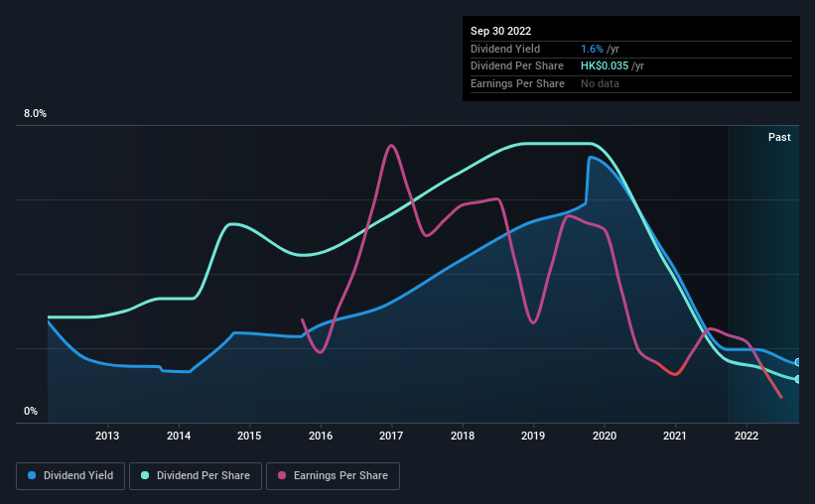Toggle the Dividend Per Share legend button
The height and width of the screenshot is (504, 815).
pyautogui.click(x=196, y=476)
